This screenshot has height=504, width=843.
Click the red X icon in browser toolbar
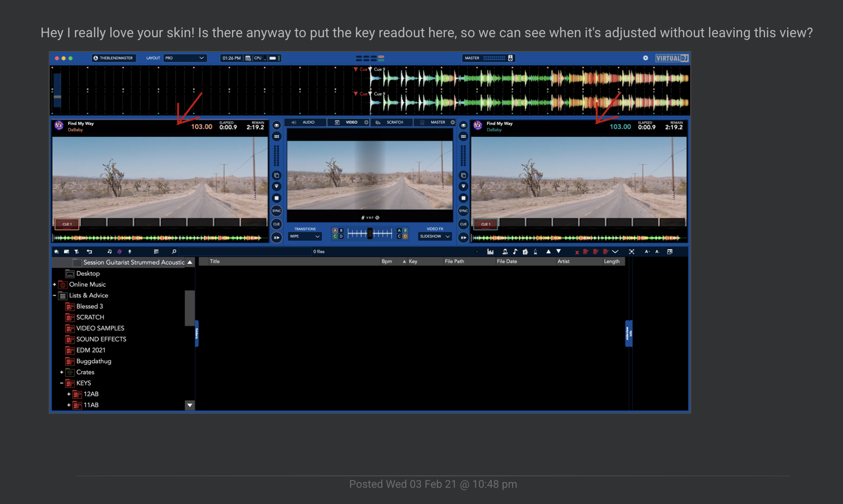click(577, 252)
